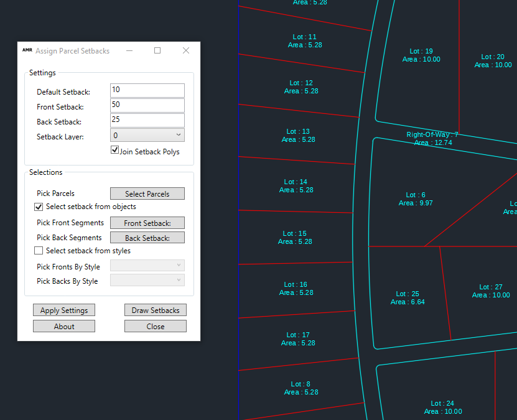Viewport: 517px width, 420px height.
Task: Click the Back Setback picker button
Action: 147,237
